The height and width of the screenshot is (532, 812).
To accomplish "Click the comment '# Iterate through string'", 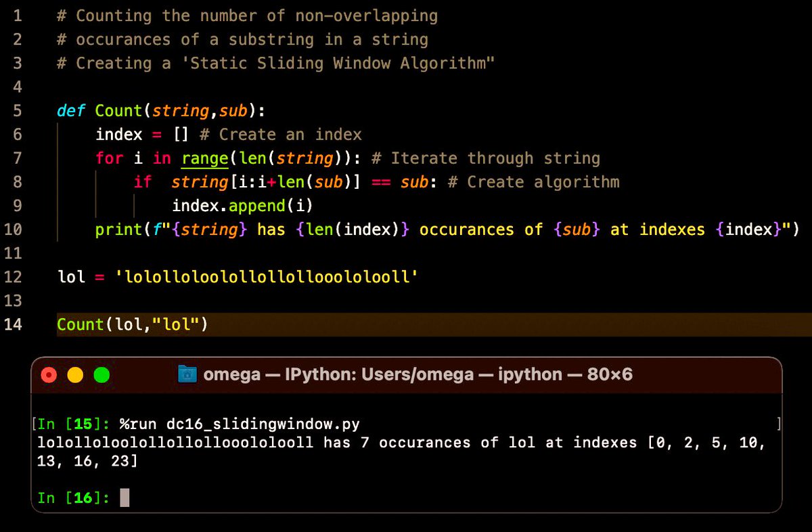I will 486,158.
